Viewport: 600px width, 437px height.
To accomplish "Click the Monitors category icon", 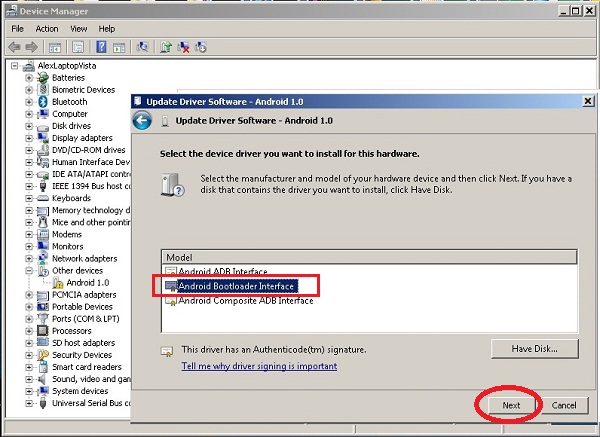I will click(x=43, y=246).
